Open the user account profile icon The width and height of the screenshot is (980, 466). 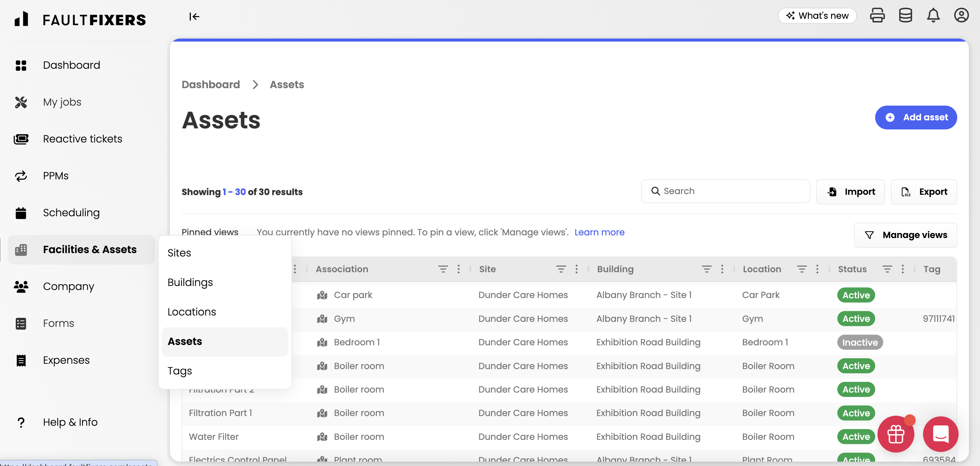961,15
